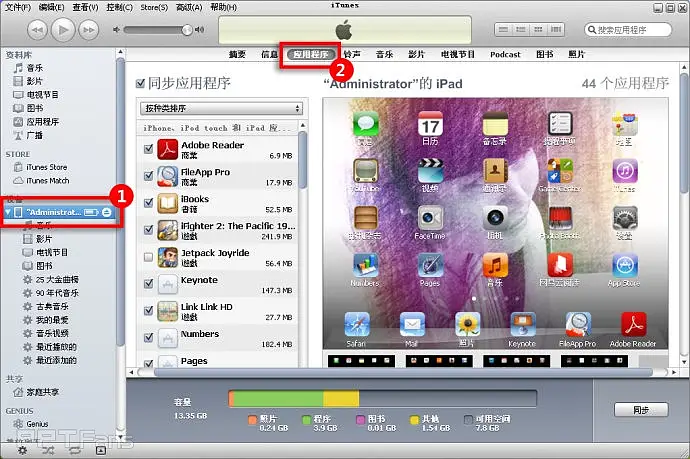Click the shuffle icon at bottom left
This screenshot has width=690, height=459.
(48, 450)
